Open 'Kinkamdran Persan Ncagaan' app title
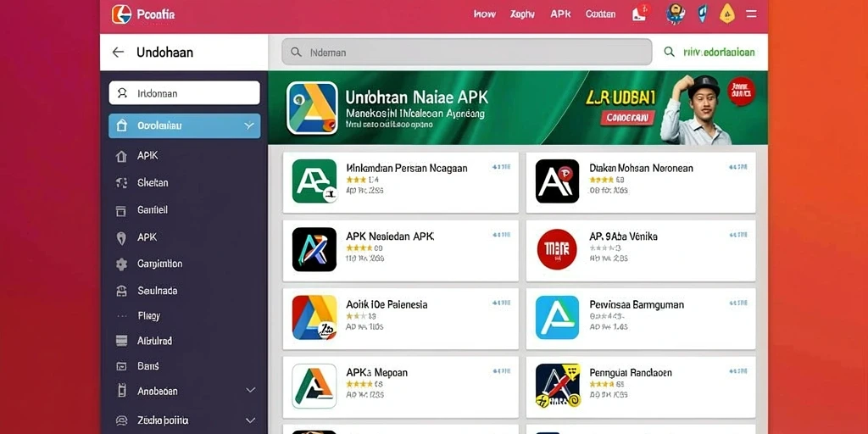 407,168
